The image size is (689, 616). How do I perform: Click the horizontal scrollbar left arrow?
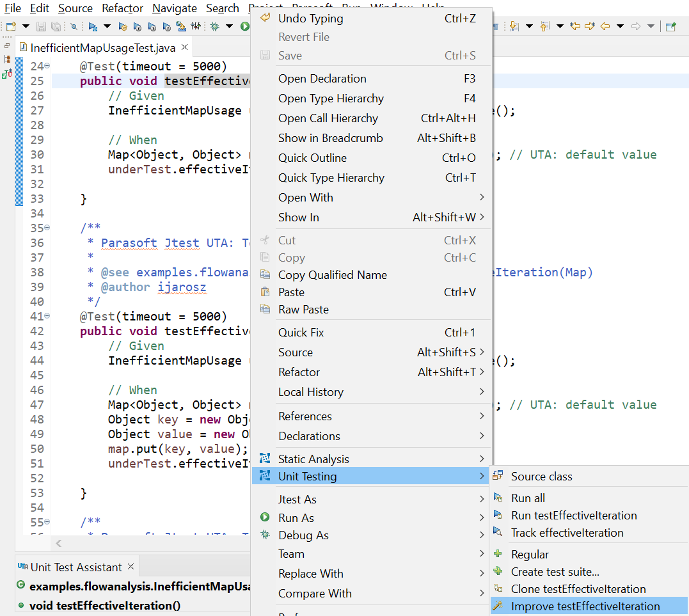pos(58,544)
